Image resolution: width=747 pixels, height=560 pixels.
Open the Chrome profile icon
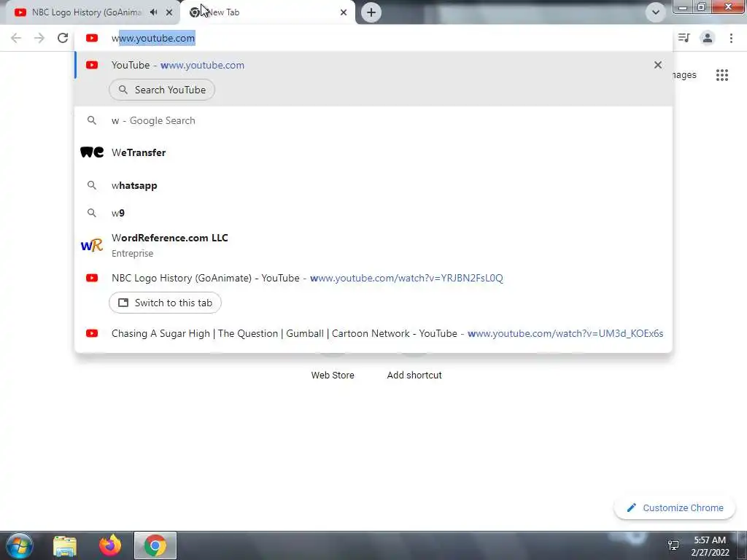pyautogui.click(x=708, y=38)
